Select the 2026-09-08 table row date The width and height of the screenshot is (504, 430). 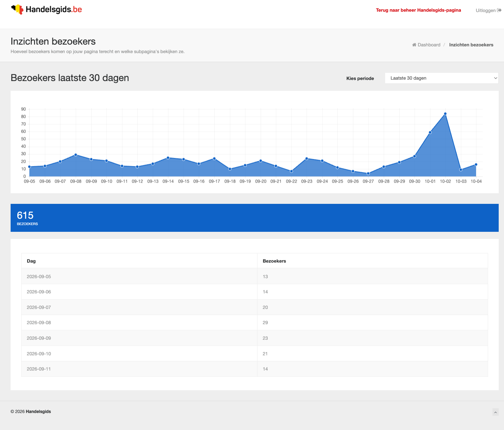coord(39,323)
